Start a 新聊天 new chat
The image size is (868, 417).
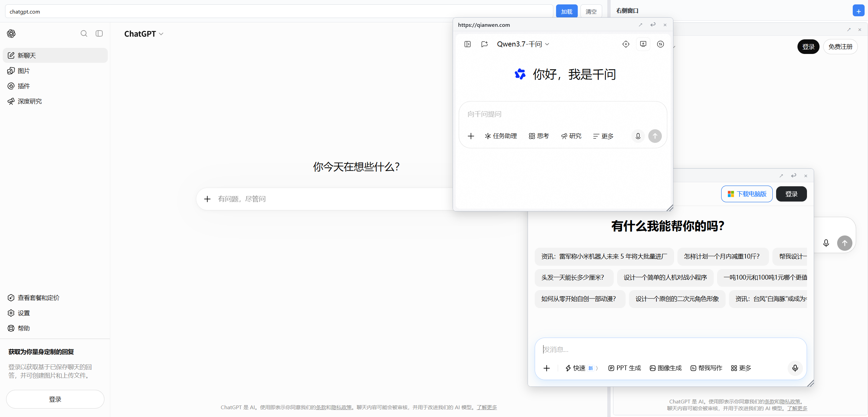coord(55,55)
